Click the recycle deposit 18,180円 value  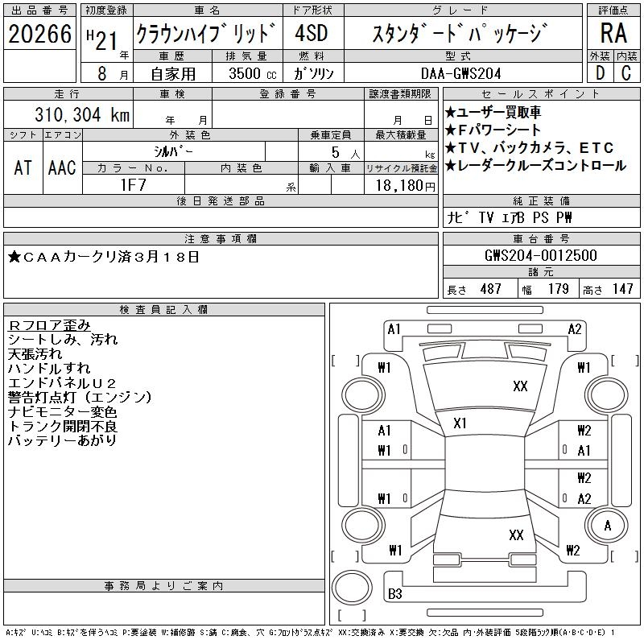tap(401, 185)
